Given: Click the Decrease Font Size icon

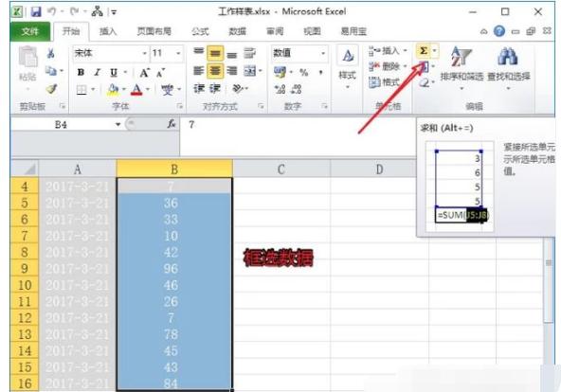Looking at the screenshot, I should [161, 73].
